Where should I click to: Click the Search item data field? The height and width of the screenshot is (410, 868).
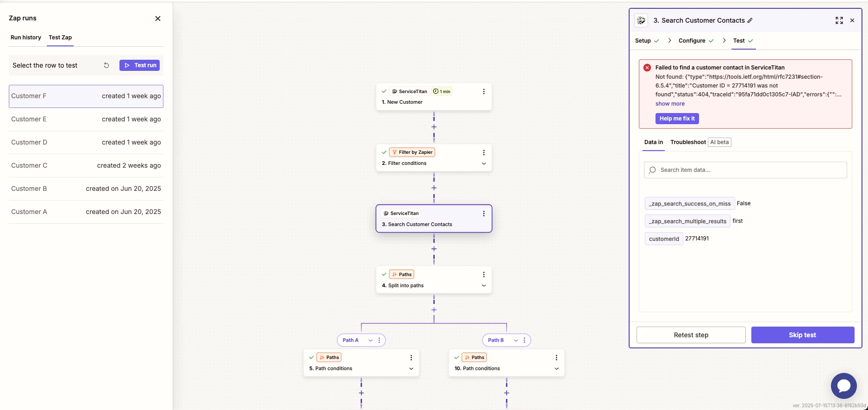tap(745, 170)
